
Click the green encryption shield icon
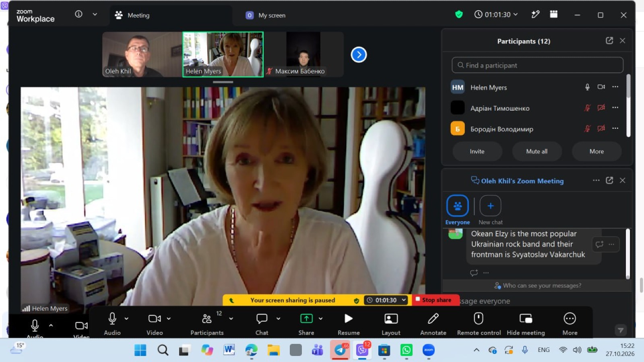tap(458, 14)
